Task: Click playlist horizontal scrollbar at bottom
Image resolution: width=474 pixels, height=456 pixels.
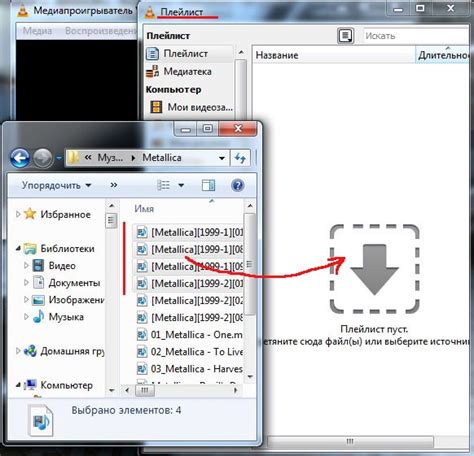Action: pos(350,441)
